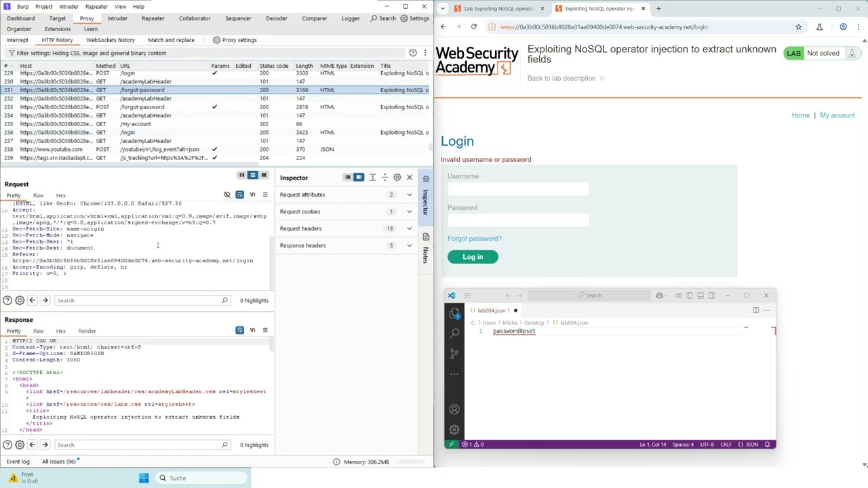Sort HTTP history by Status code column
This screenshot has height=488, width=868.
click(274, 66)
